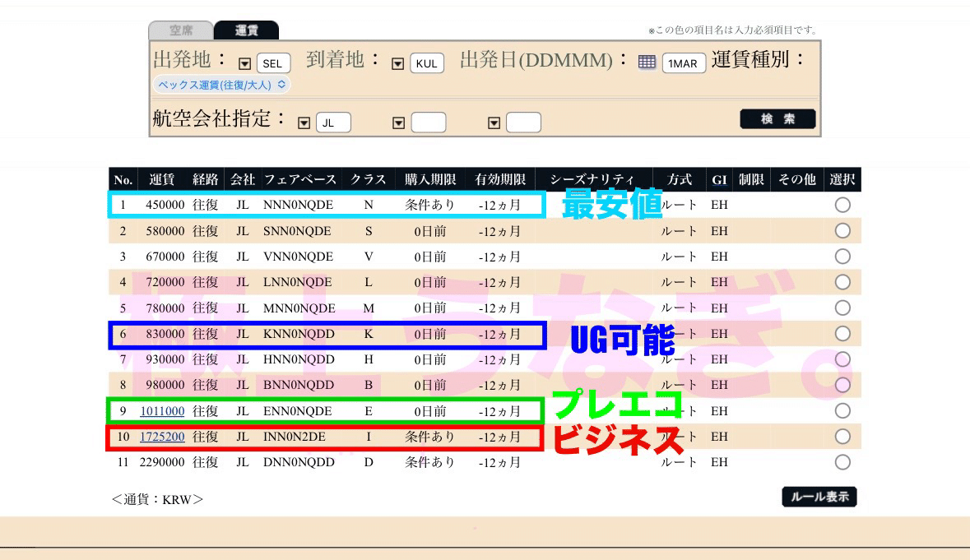Select the radio button for fare No.1 450000
Viewport: 970px width, 560px height.
[x=842, y=205]
